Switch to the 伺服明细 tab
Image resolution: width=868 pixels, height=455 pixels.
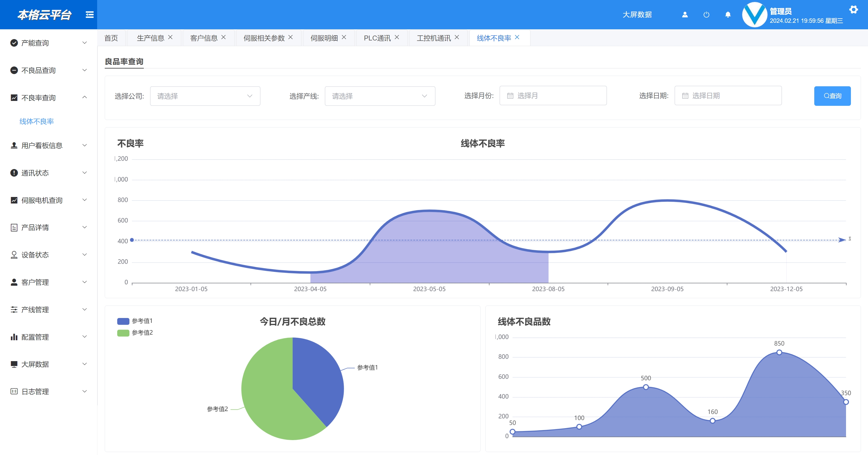324,38
